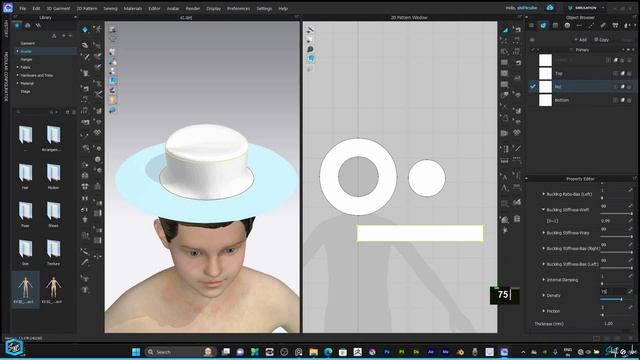The image size is (640, 360).
Task: Open the HISTORY side tab
Action: pyautogui.click(x=6, y=29)
